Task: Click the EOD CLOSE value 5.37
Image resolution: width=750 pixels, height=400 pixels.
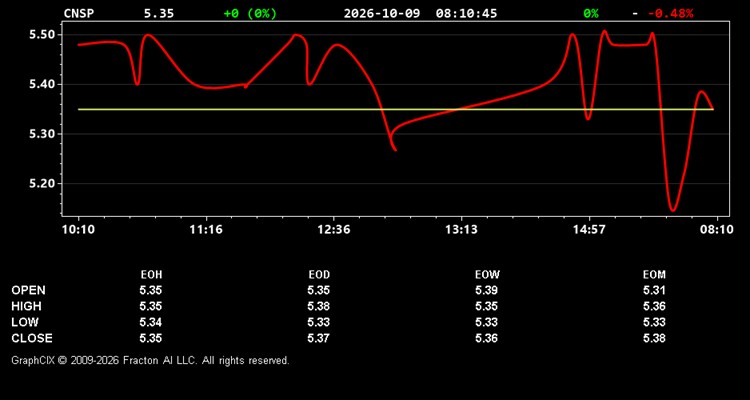Action: (x=319, y=338)
